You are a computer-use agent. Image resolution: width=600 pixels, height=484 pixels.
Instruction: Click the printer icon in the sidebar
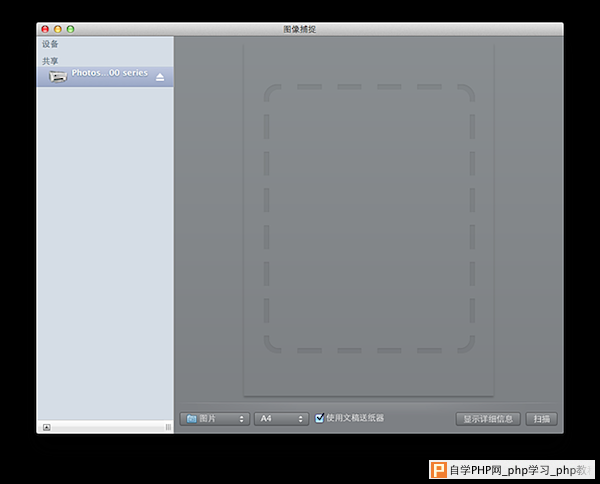(58, 77)
